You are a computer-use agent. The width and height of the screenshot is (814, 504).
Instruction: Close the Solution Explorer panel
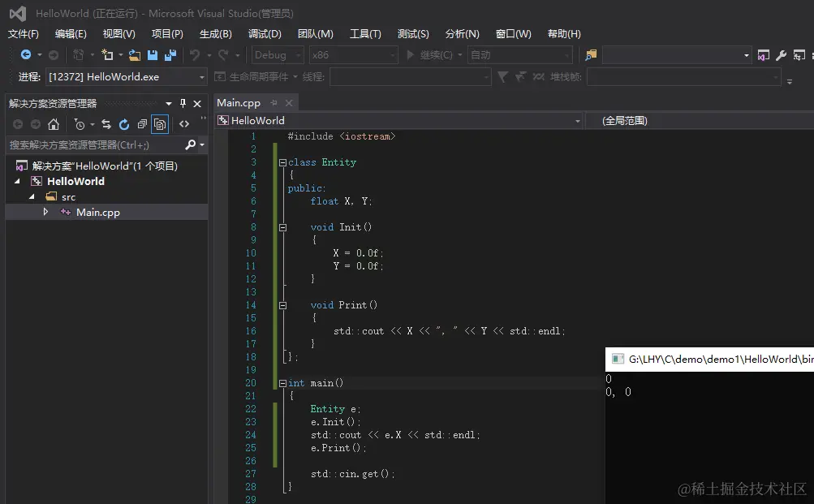point(197,104)
